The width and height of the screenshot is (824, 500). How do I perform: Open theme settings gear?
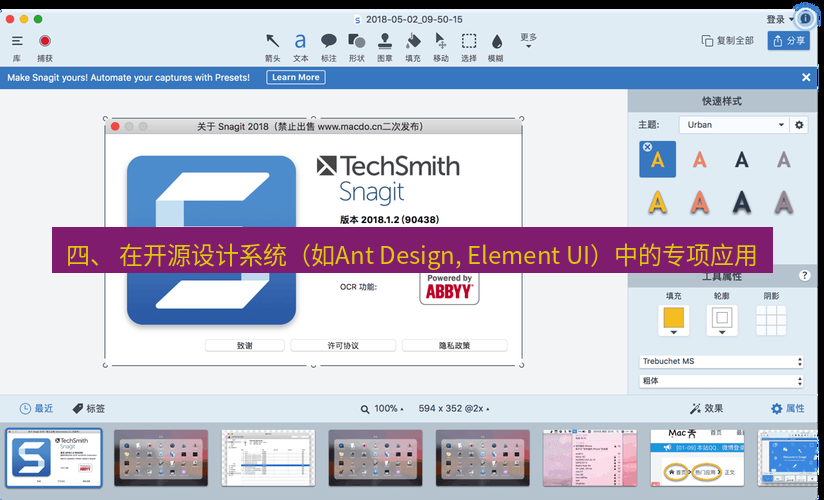[799, 125]
